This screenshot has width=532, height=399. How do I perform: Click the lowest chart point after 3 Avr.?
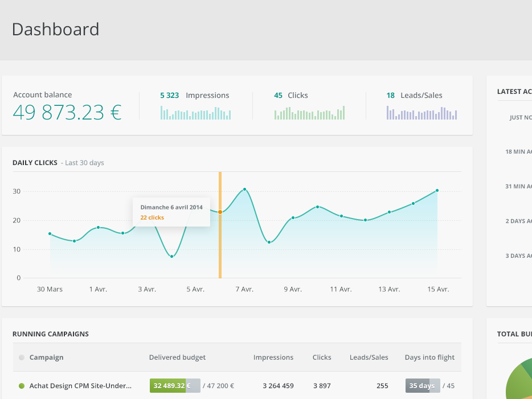(171, 256)
